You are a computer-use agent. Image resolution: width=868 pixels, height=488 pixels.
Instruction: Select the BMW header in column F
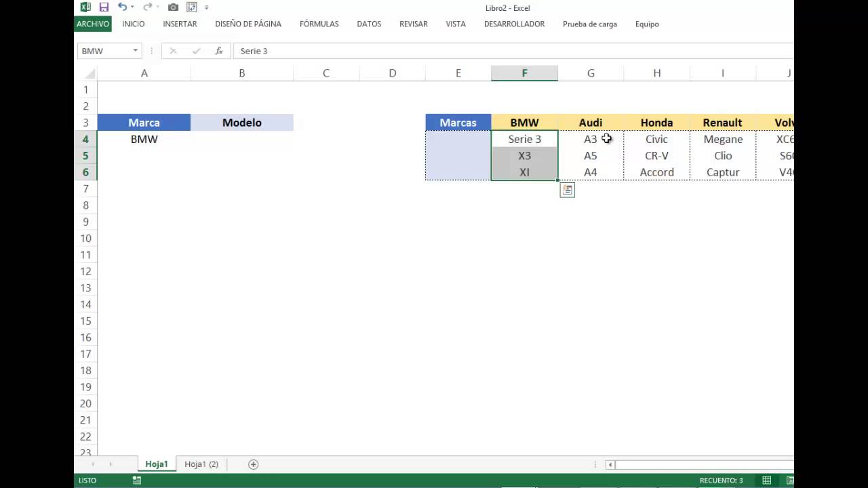pos(524,123)
